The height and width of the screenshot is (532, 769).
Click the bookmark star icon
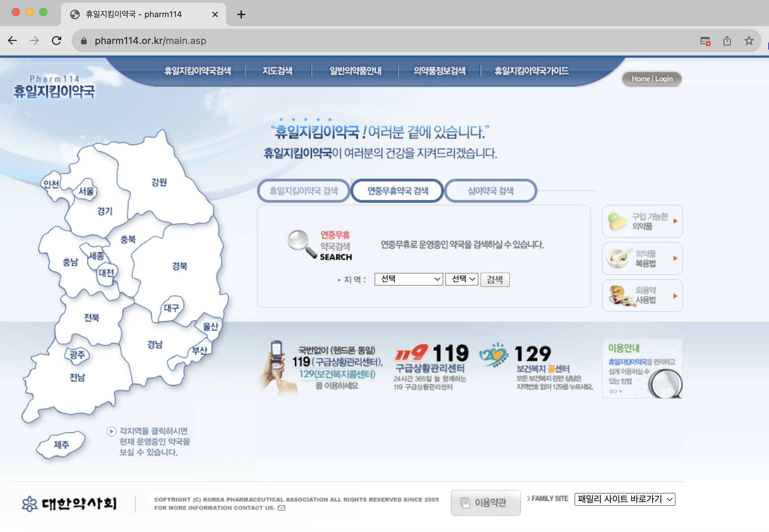click(x=749, y=41)
